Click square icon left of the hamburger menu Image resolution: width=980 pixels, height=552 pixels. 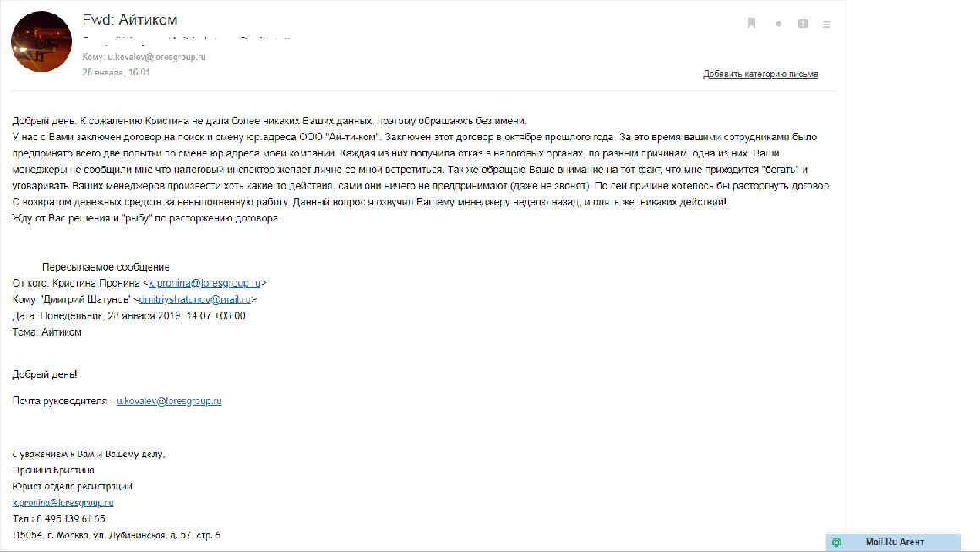(x=803, y=24)
